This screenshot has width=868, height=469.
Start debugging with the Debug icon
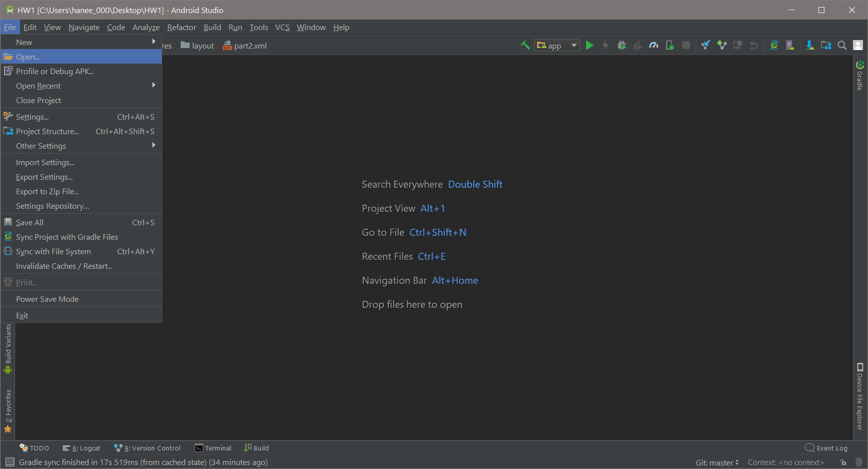pos(622,45)
